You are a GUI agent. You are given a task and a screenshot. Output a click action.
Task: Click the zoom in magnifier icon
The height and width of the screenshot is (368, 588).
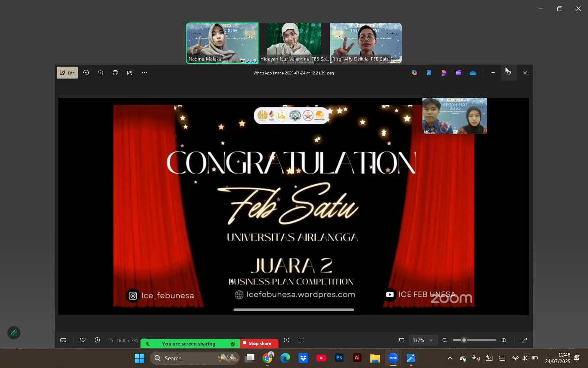(504, 340)
